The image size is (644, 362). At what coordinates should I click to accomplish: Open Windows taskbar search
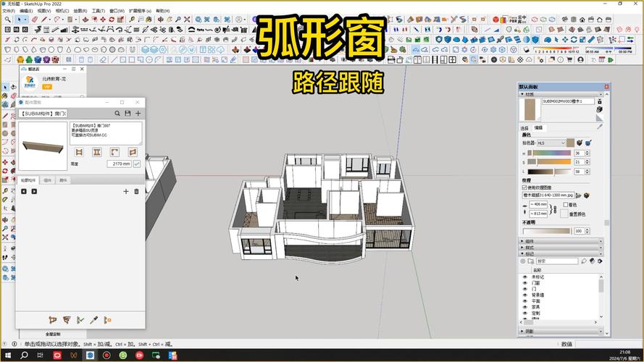[24, 355]
